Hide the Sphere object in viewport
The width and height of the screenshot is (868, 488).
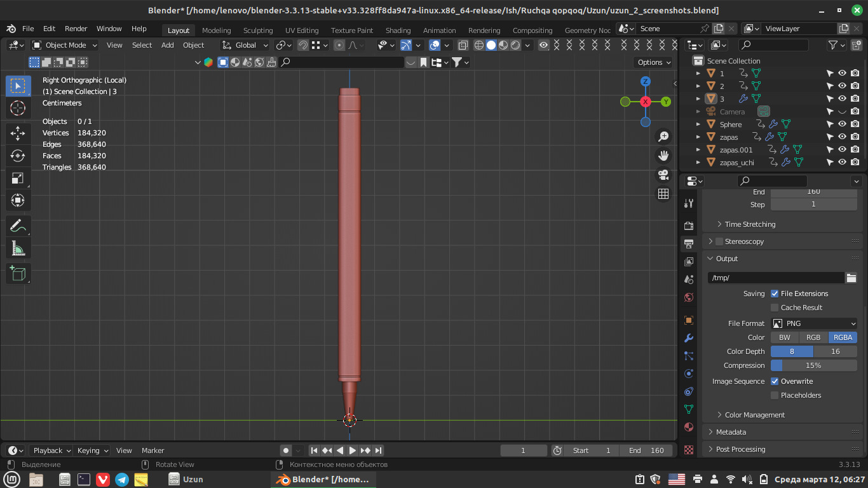coord(842,124)
